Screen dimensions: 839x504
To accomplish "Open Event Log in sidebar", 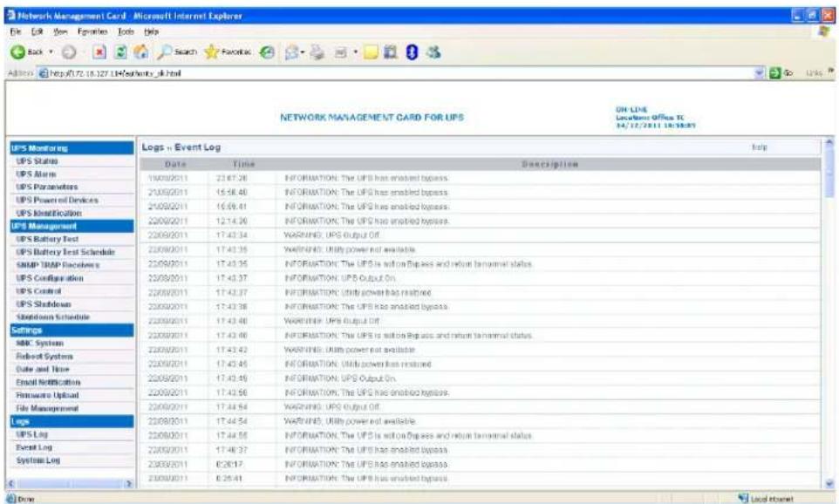I will coord(34,447).
